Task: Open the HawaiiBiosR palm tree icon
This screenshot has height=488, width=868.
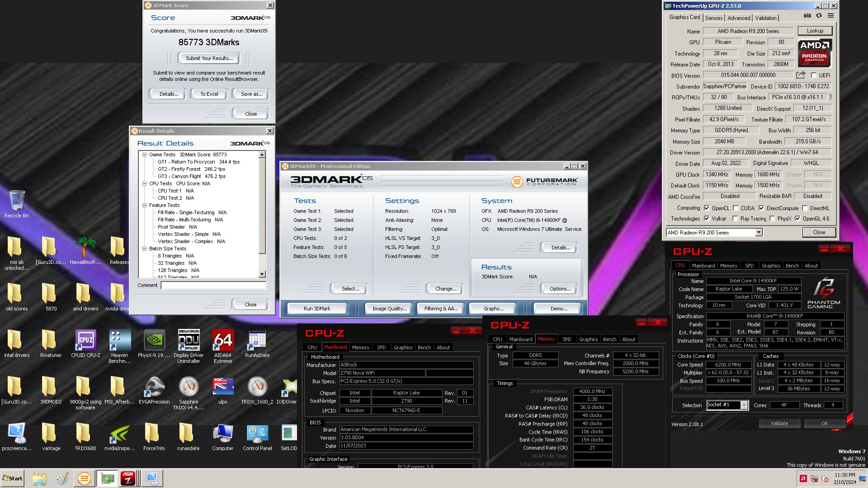Action: pos(85,251)
